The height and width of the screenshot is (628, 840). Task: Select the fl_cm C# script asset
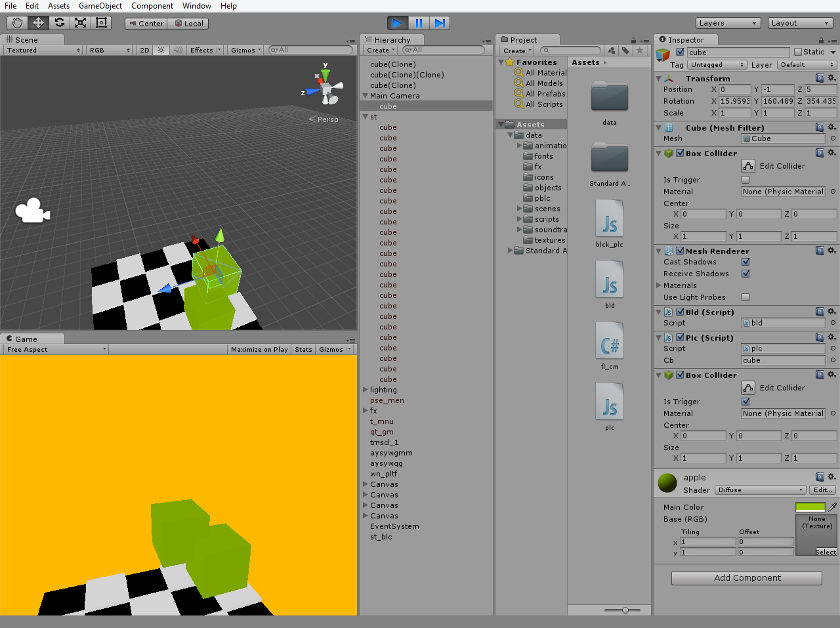coord(610,346)
